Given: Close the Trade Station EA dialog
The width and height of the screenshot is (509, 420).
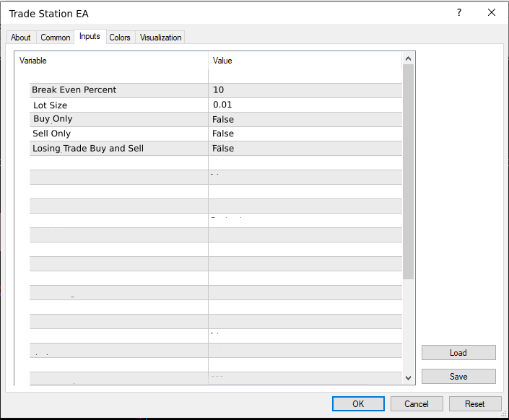Looking at the screenshot, I should click(x=492, y=13).
